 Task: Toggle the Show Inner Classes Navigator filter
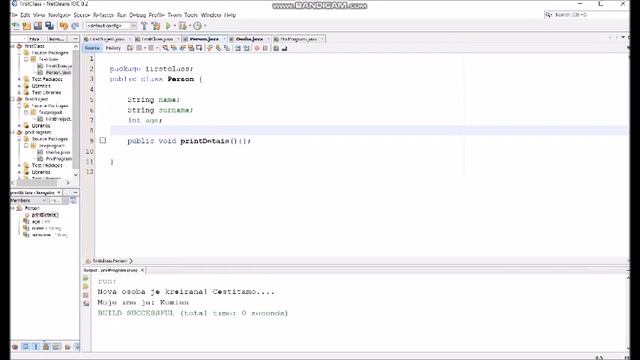56,347
